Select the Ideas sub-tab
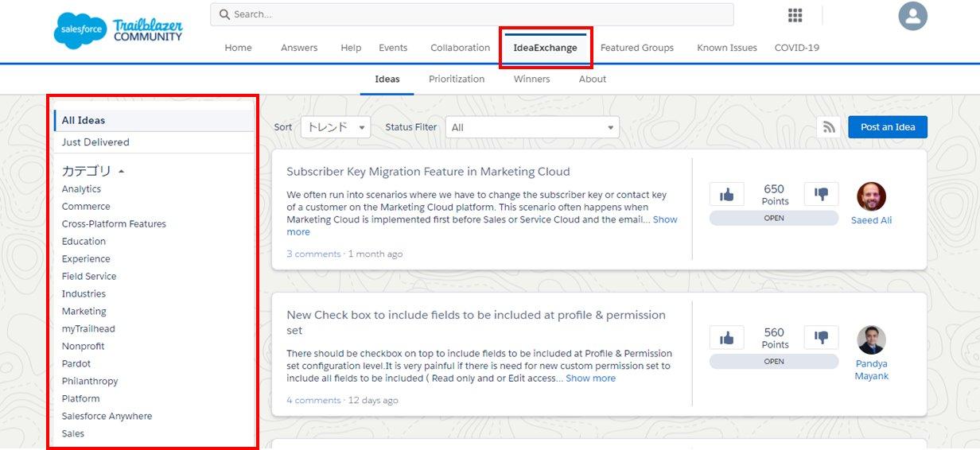The width and height of the screenshot is (980, 450). (x=387, y=80)
